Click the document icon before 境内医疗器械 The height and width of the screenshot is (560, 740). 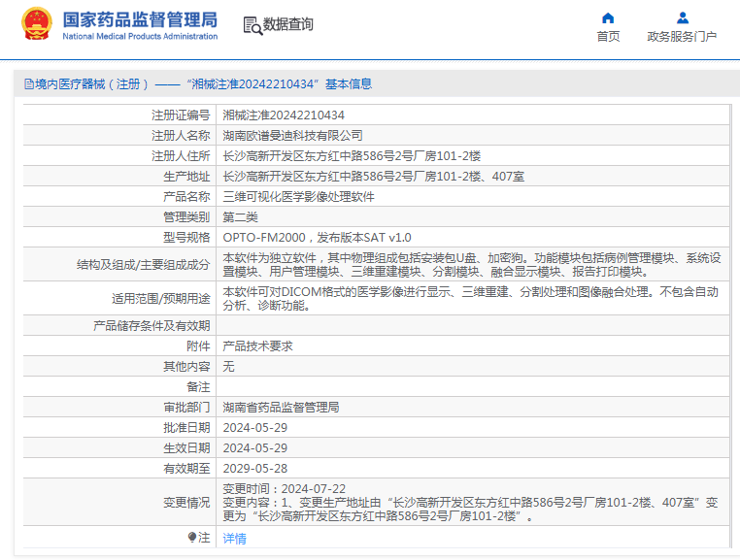coord(29,84)
